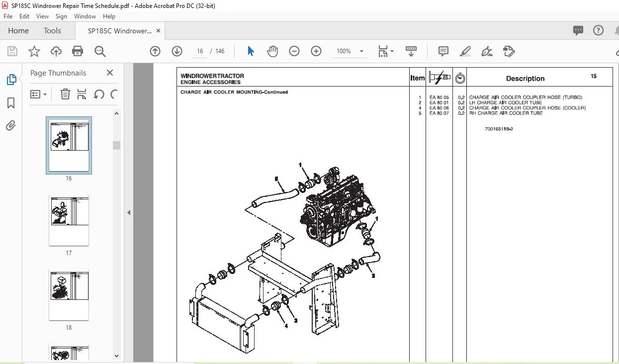Open the page organize icon beside trash
The width and height of the screenshot is (619, 364).
[x=82, y=94]
